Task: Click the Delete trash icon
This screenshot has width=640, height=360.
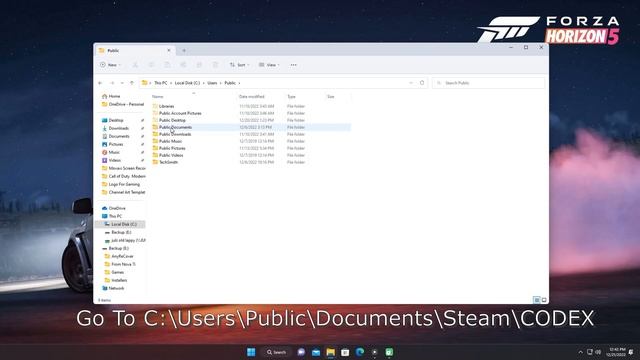Action: point(216,65)
